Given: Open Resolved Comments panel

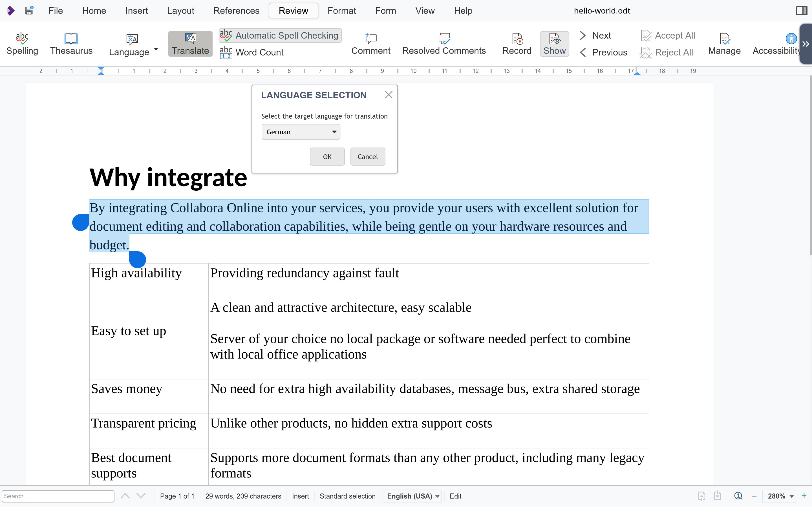Looking at the screenshot, I should 444,44.
